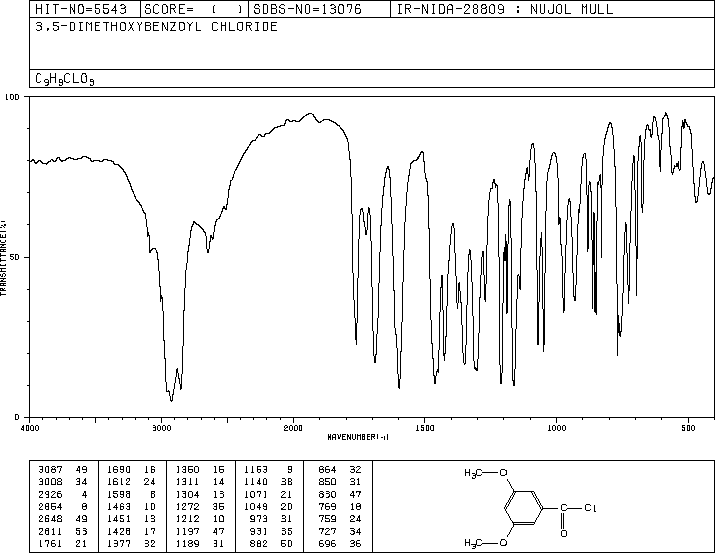The height and width of the screenshot is (553, 715).
Task: Select the 1272 peak entry
Action: click(x=200, y=506)
